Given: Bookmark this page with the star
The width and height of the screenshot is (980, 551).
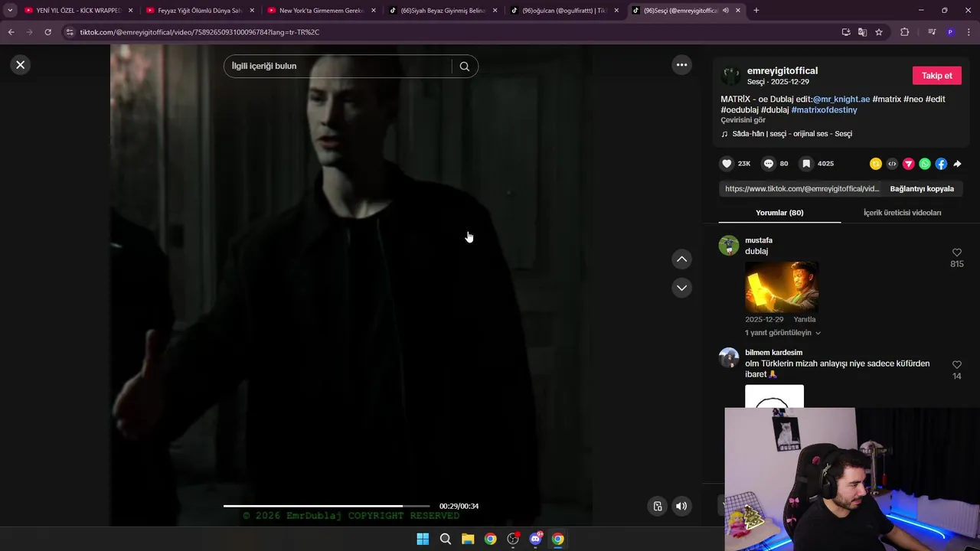Looking at the screenshot, I should pyautogui.click(x=879, y=32).
